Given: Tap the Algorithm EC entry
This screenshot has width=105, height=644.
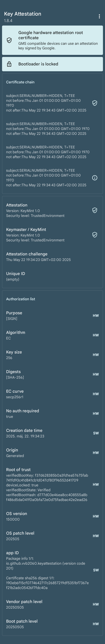Looking at the screenshot, I should [52, 335].
